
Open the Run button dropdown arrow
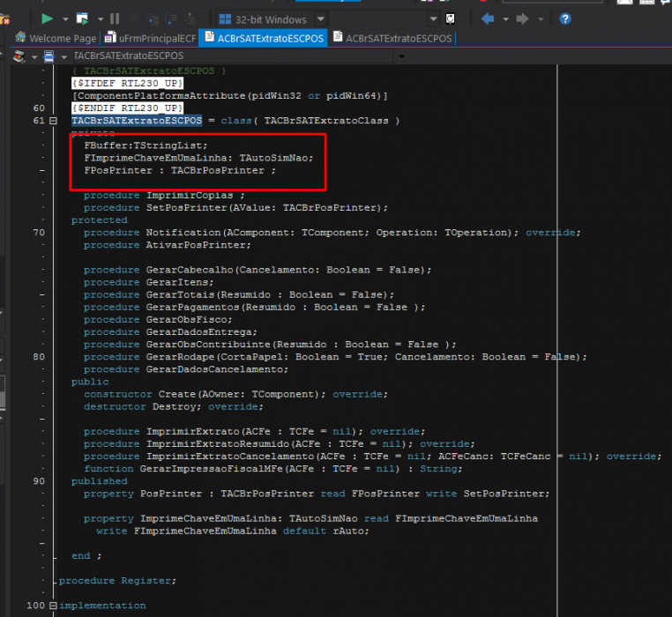click(x=65, y=19)
